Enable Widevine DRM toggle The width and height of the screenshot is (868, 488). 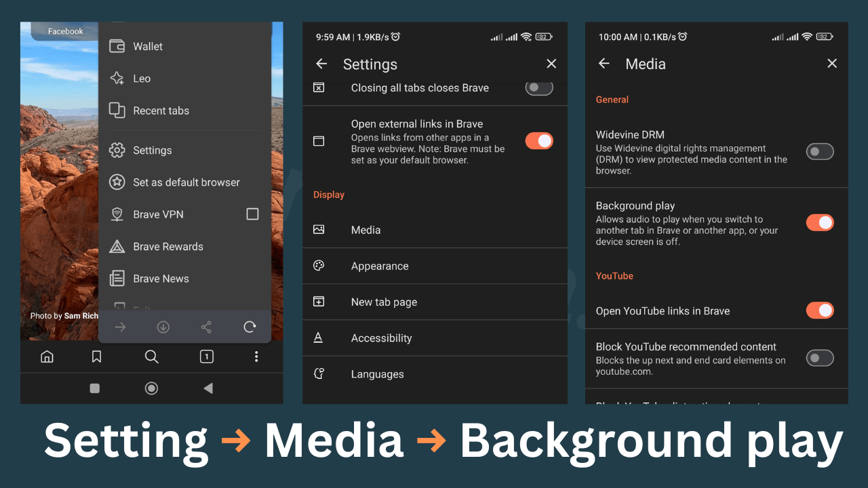point(819,152)
